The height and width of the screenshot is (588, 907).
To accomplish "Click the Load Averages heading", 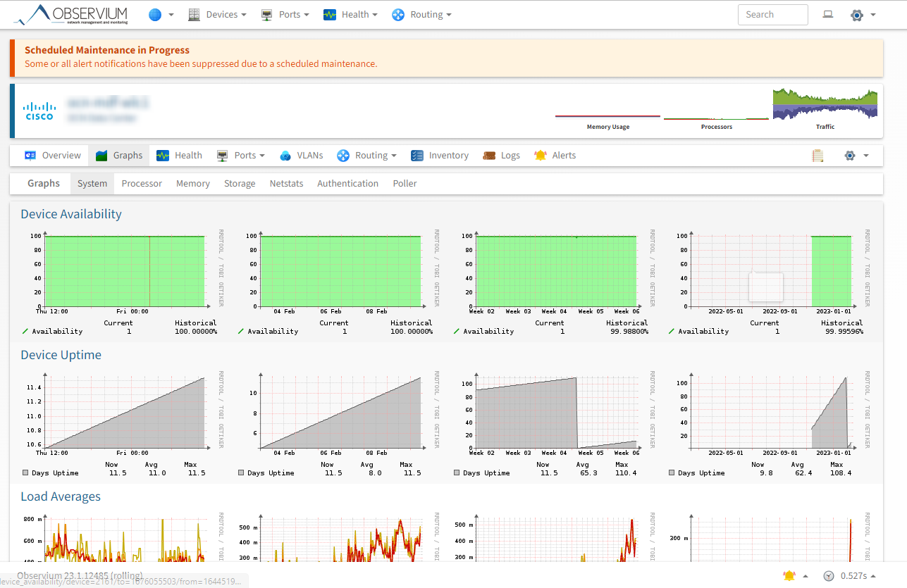I will (x=61, y=496).
